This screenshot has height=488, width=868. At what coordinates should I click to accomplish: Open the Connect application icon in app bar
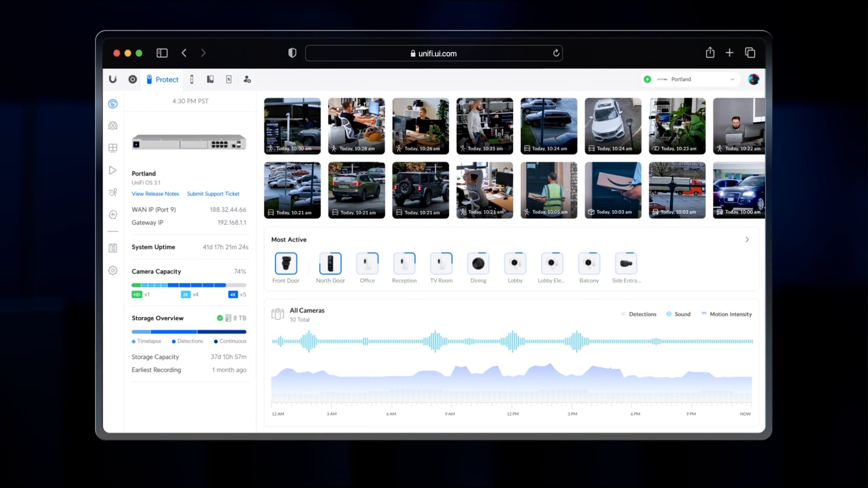tap(229, 80)
